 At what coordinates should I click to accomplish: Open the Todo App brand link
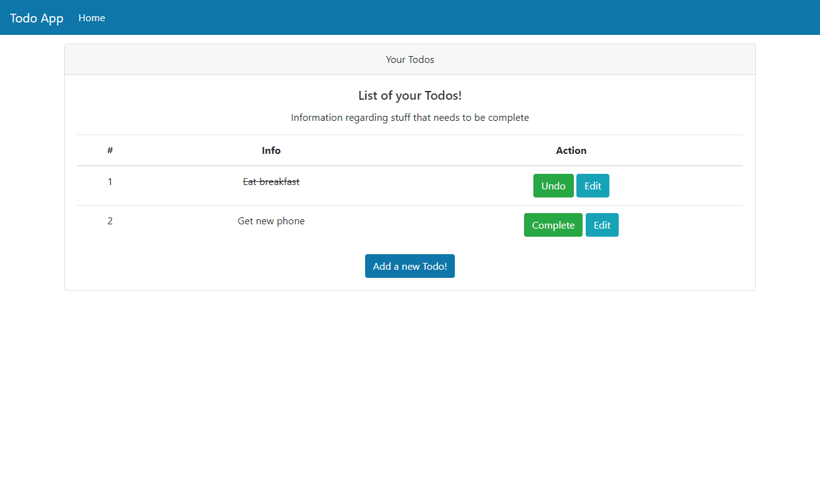[x=37, y=18]
